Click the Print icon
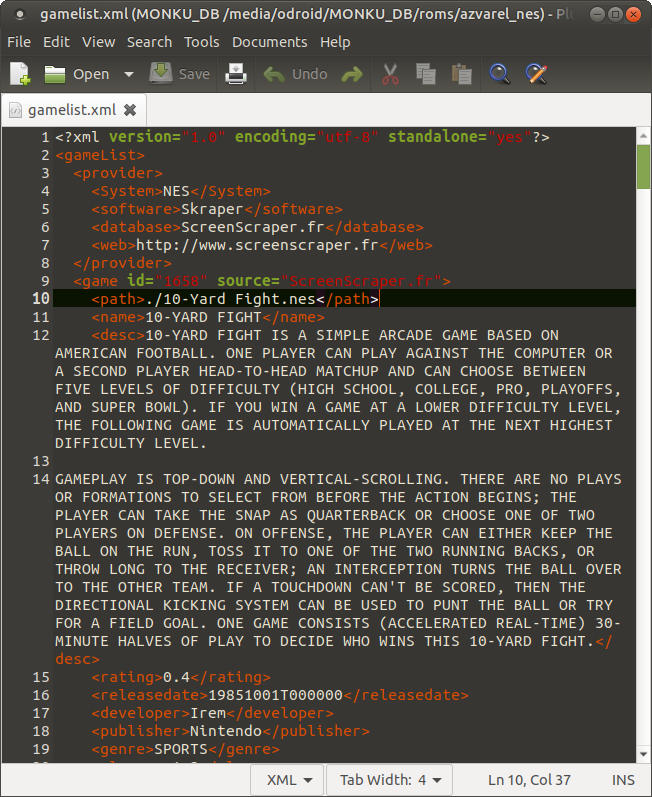The width and height of the screenshot is (652, 797). (x=235, y=74)
